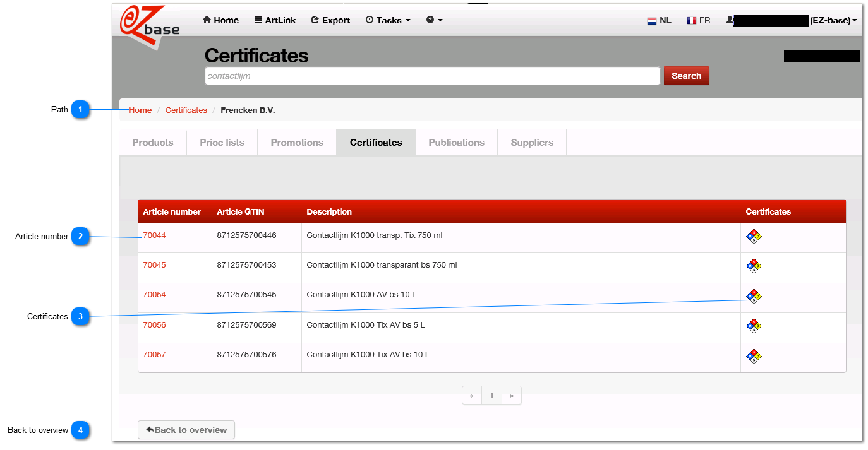Expand the Tasks dropdown menu

[x=388, y=20]
